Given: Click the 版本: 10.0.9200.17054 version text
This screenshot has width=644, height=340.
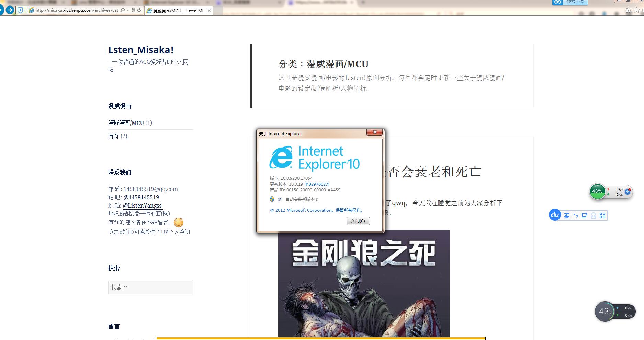Looking at the screenshot, I should [x=291, y=178].
